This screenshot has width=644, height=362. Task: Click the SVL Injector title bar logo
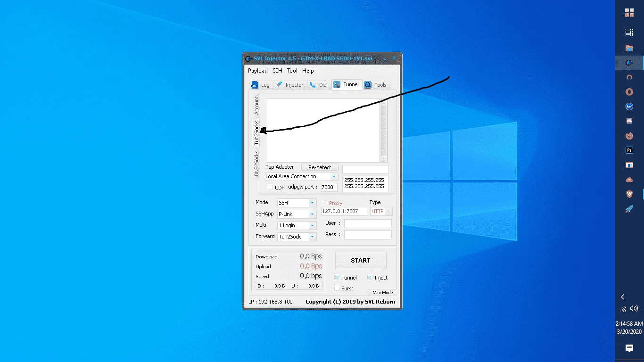click(x=248, y=58)
